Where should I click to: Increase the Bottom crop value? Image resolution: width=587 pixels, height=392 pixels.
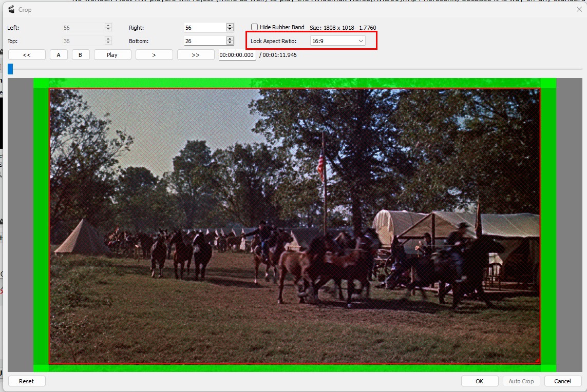[230, 38]
